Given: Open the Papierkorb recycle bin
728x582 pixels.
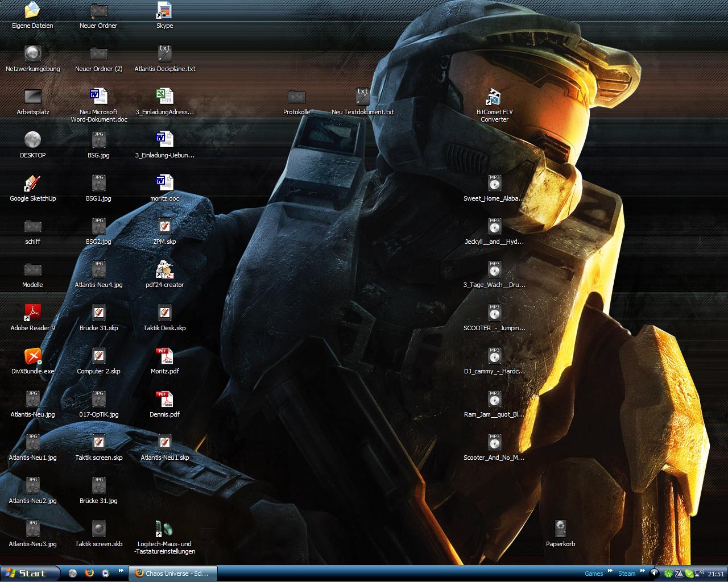Looking at the screenshot, I should [560, 529].
